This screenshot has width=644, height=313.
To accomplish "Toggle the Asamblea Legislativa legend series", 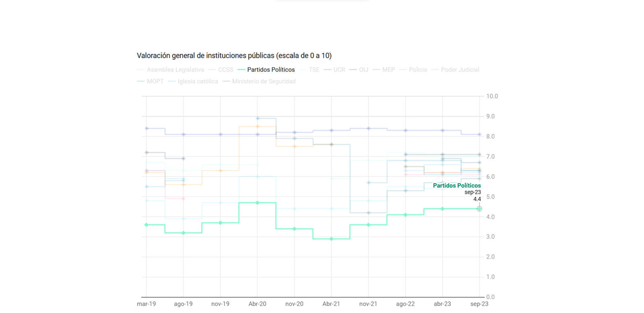I will [175, 70].
